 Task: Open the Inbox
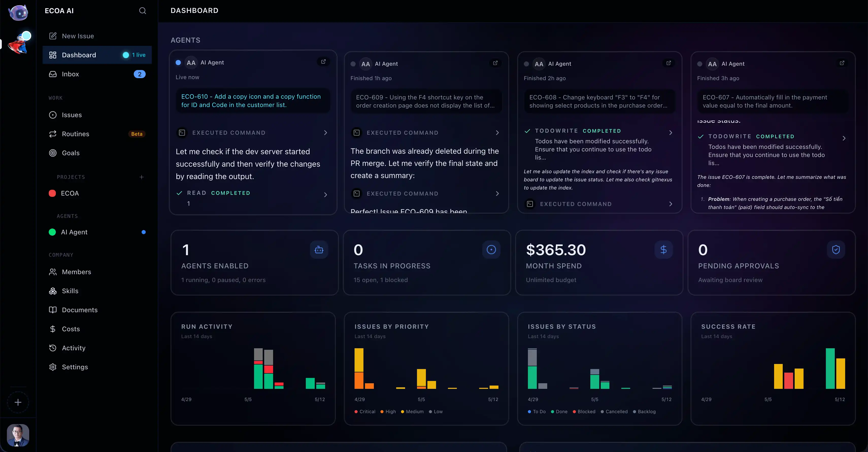97,74
